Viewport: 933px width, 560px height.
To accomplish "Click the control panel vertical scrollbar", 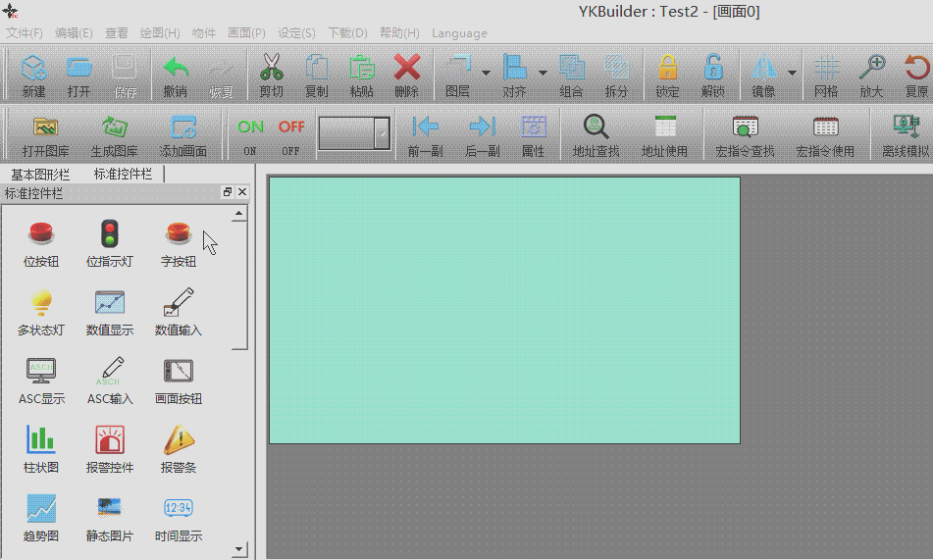I will click(x=239, y=284).
